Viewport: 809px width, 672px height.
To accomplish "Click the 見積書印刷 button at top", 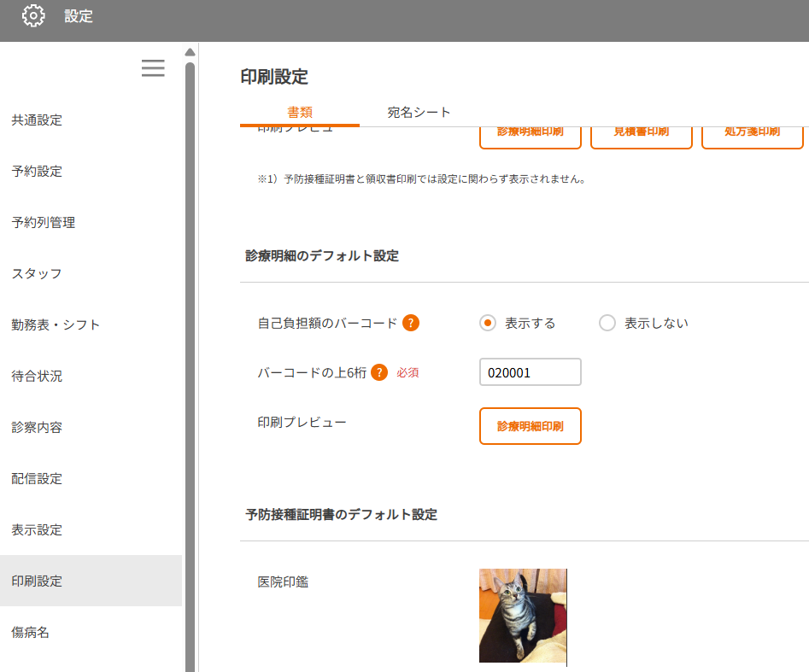I will tap(641, 135).
